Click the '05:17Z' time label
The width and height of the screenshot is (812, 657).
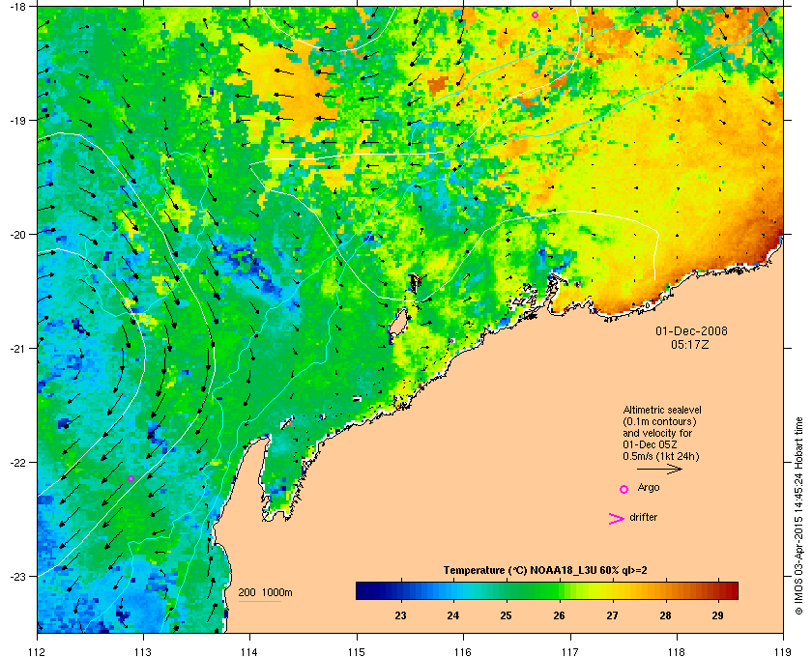pyautogui.click(x=690, y=344)
